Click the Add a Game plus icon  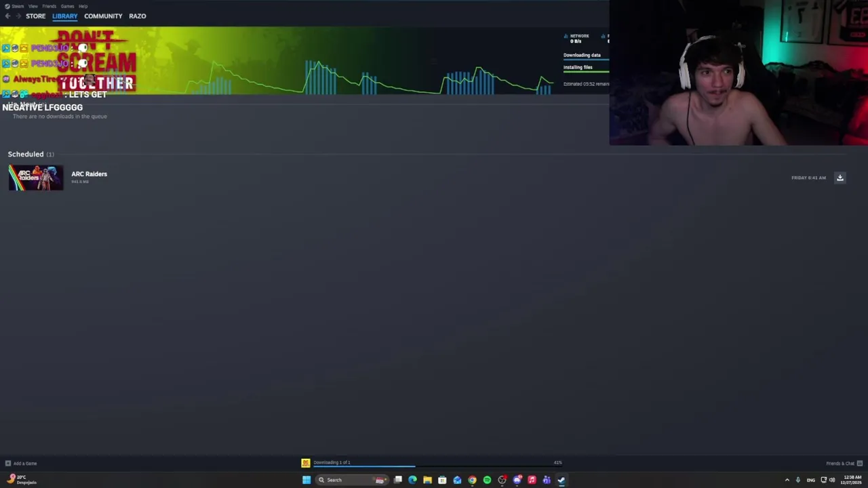(7, 464)
